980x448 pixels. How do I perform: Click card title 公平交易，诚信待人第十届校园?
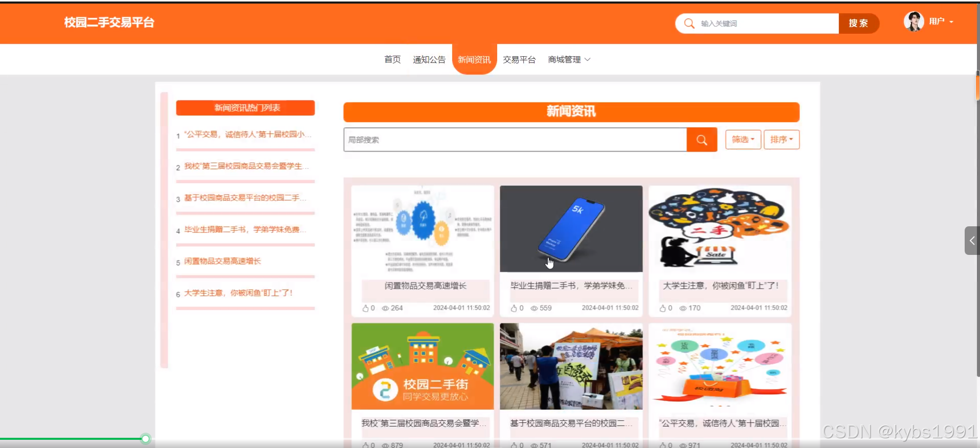click(722, 423)
